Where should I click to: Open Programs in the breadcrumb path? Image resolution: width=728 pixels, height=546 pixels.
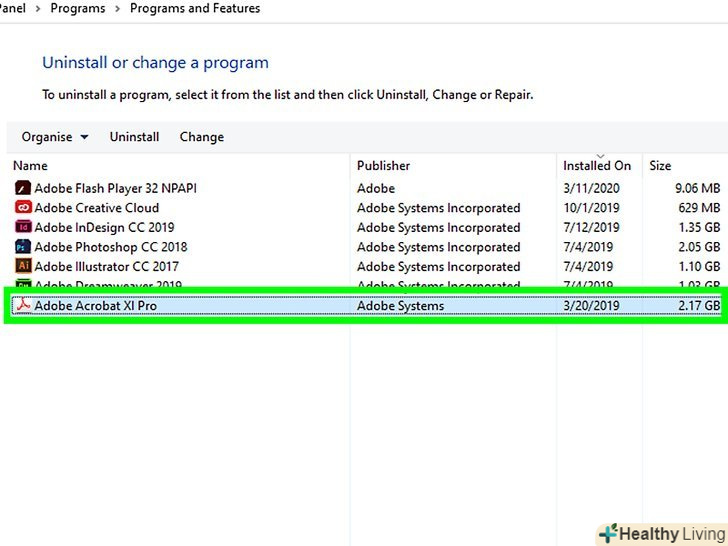(x=78, y=8)
